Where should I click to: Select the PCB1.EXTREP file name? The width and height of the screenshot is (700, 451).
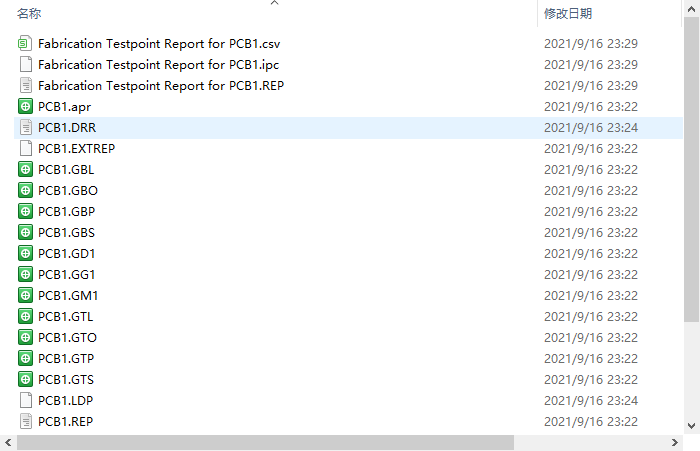click(76, 149)
